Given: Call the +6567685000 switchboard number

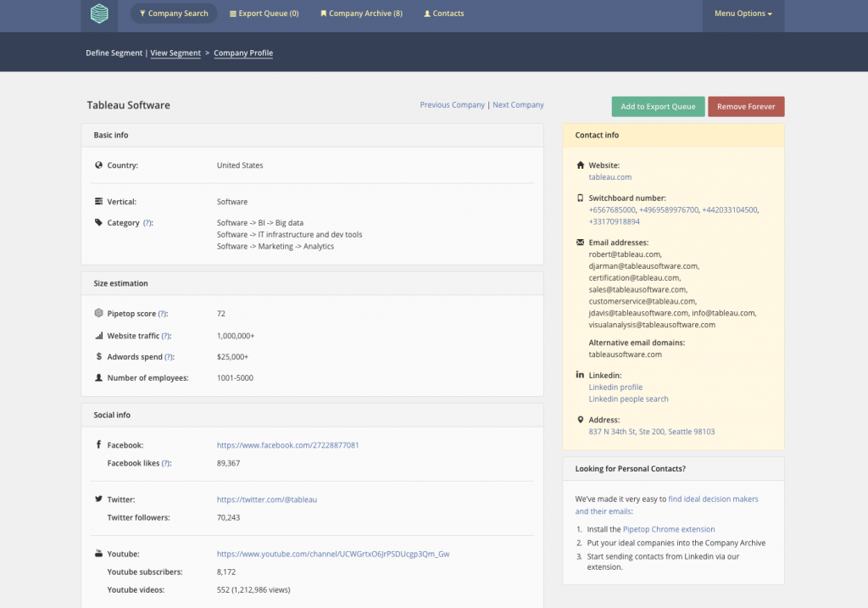Looking at the screenshot, I should tap(612, 209).
